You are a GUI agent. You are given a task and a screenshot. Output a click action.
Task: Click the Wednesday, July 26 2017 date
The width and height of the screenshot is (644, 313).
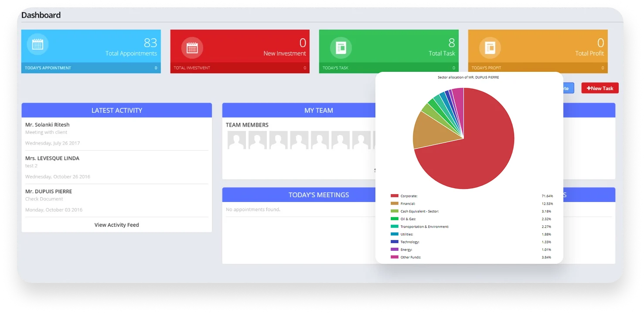click(53, 143)
